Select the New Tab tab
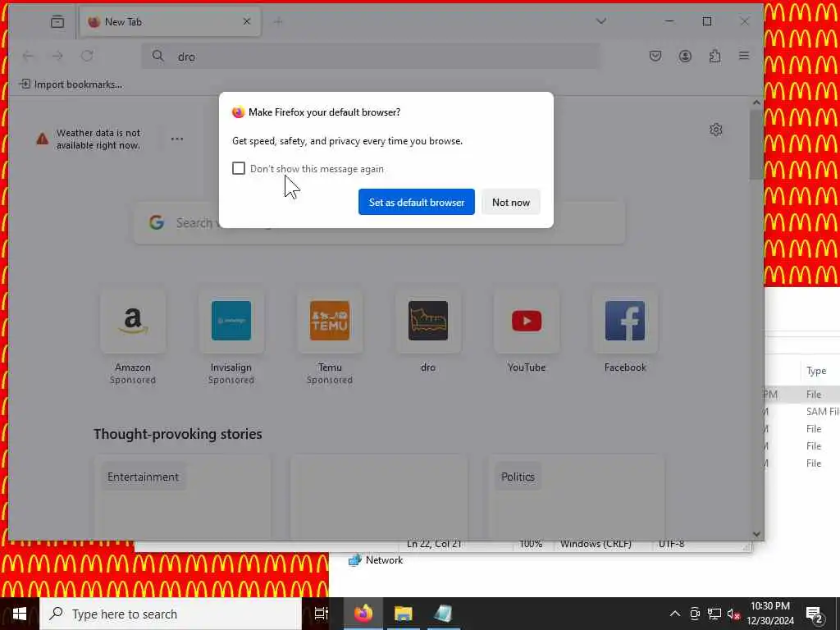The width and height of the screenshot is (840, 630). [x=171, y=21]
